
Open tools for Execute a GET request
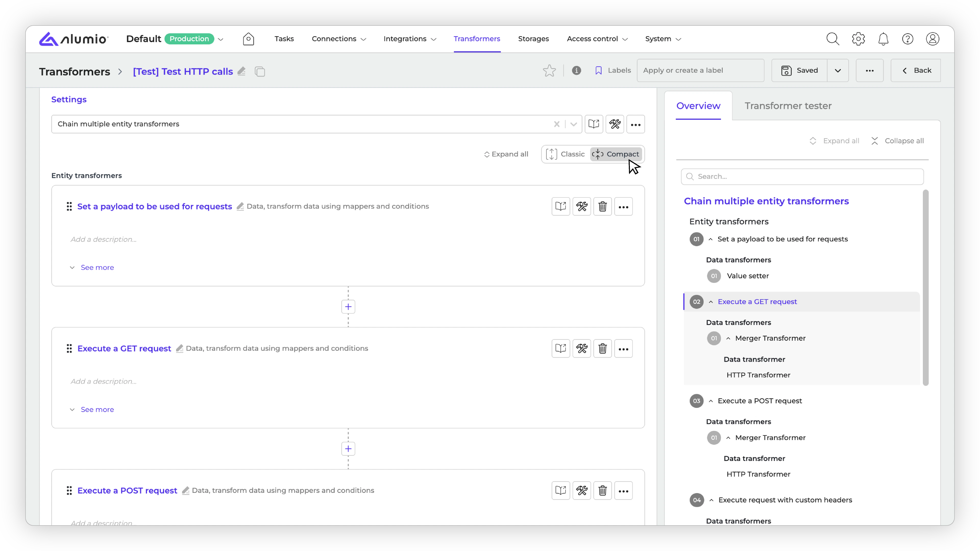pyautogui.click(x=582, y=349)
